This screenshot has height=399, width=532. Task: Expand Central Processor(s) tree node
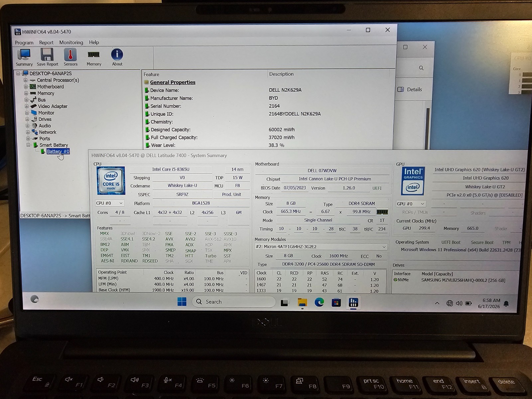click(26, 80)
